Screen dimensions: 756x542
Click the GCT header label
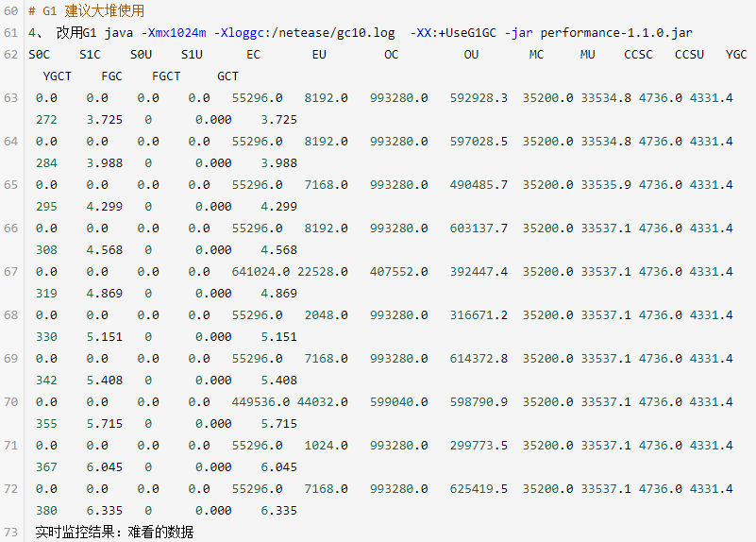tap(227, 76)
